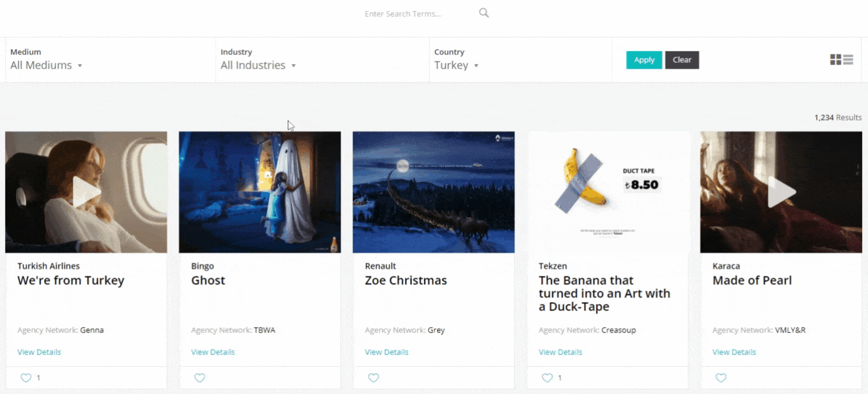Click the Grey agency network name
868x394 pixels.
[436, 330]
